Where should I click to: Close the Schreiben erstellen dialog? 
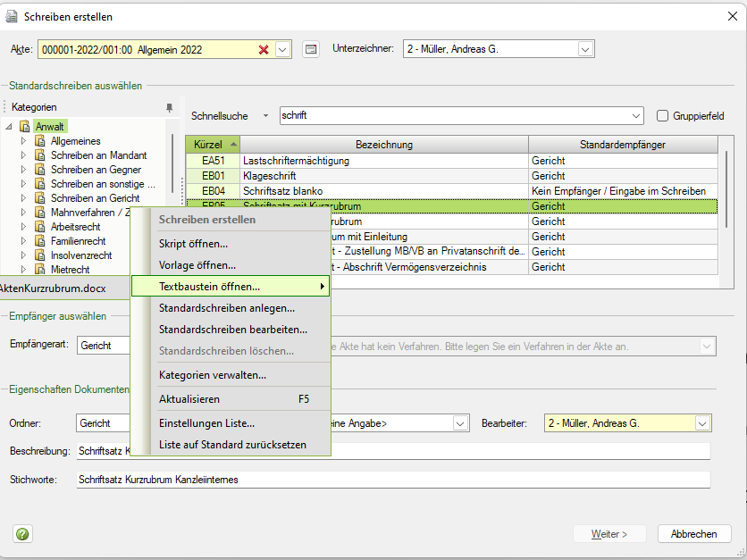pyautogui.click(x=732, y=17)
